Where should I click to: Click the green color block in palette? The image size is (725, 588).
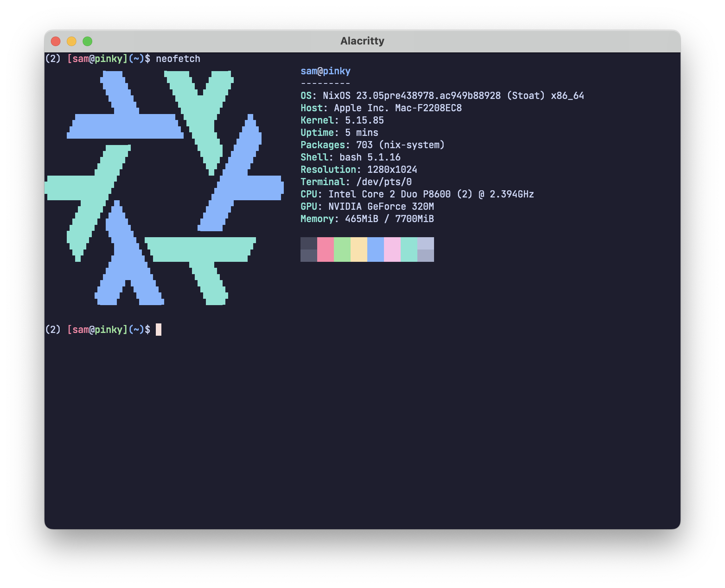[342, 250]
